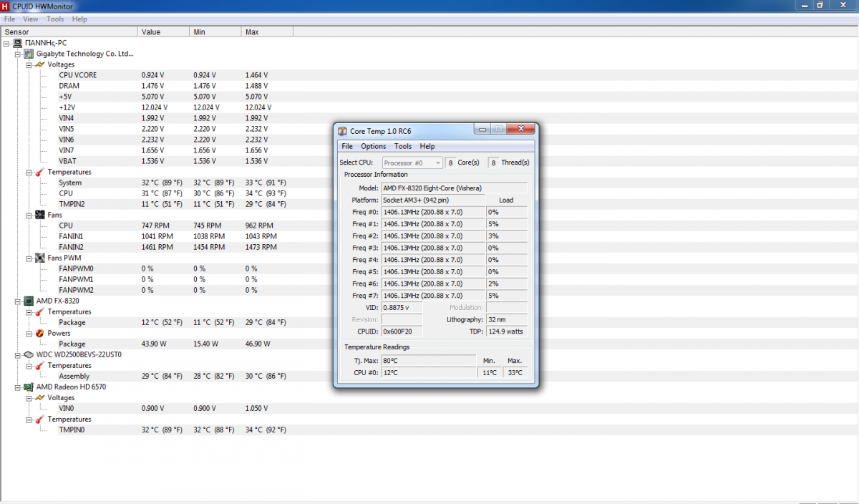Screen dimensions: 859x504
Task: Click the thermometer icon beside Gigabyte Temperatures
Action: pyautogui.click(x=40, y=172)
